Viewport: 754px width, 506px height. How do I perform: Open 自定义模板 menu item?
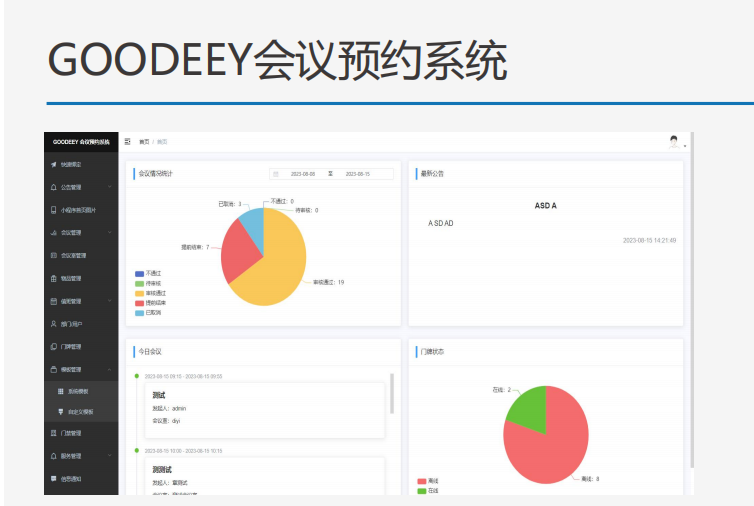(80, 411)
